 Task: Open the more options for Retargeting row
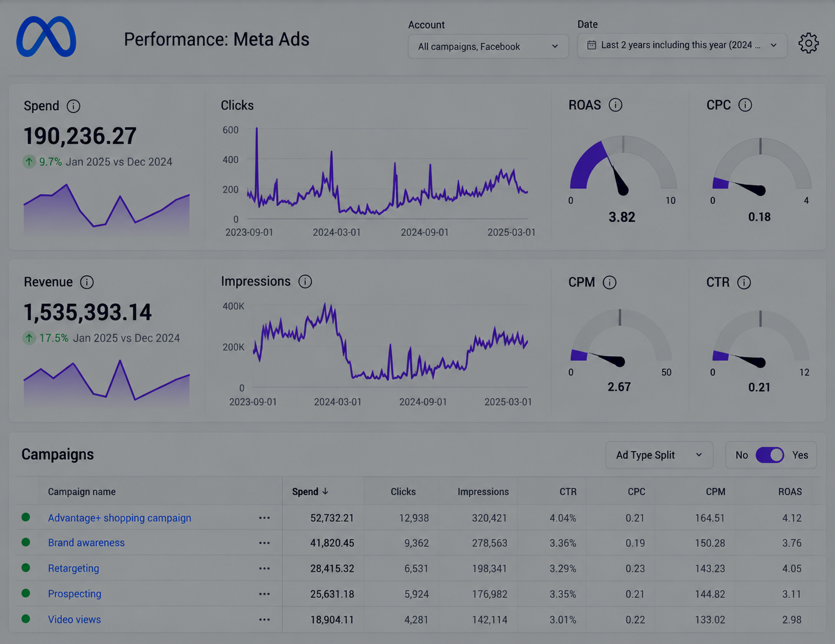tap(264, 569)
